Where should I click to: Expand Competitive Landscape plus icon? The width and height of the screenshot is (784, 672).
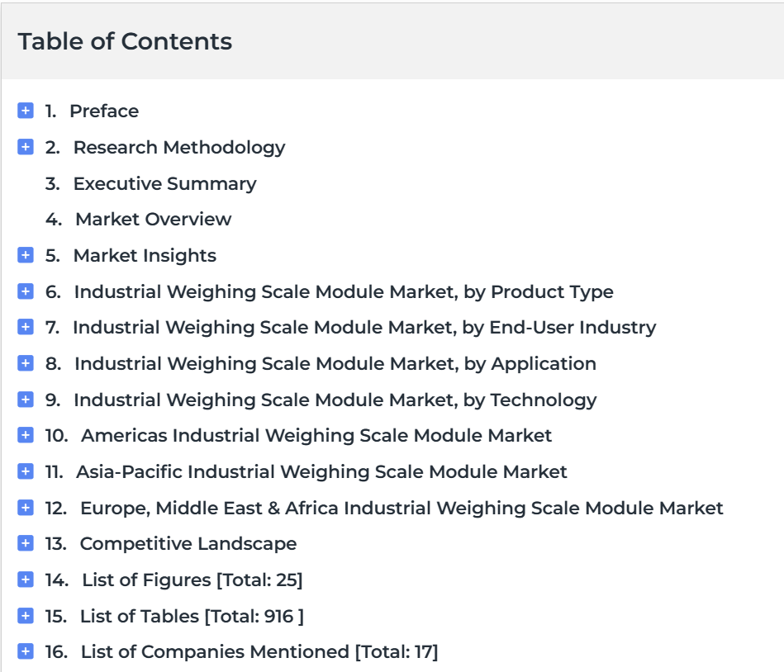click(26, 543)
